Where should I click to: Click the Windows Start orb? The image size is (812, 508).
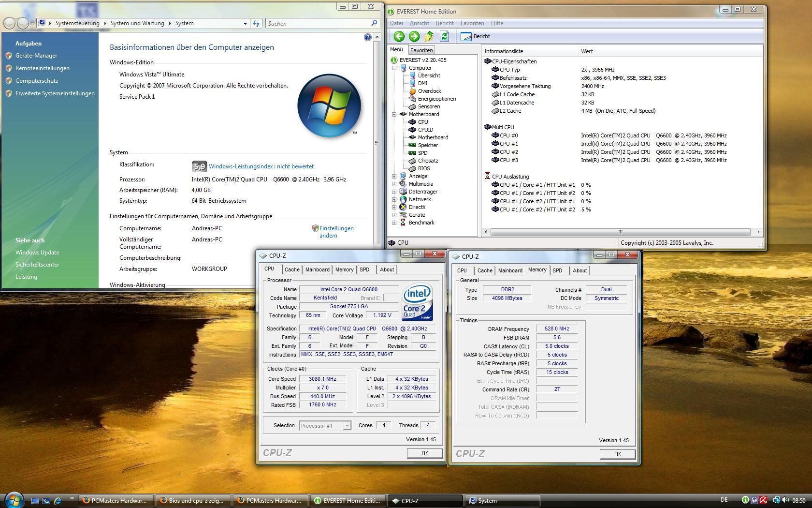[14, 500]
